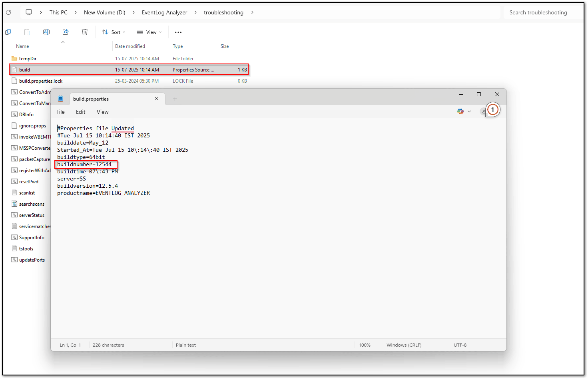588x379 pixels.
Task: Click the Refresh icon in File Explorer
Action: (8, 12)
